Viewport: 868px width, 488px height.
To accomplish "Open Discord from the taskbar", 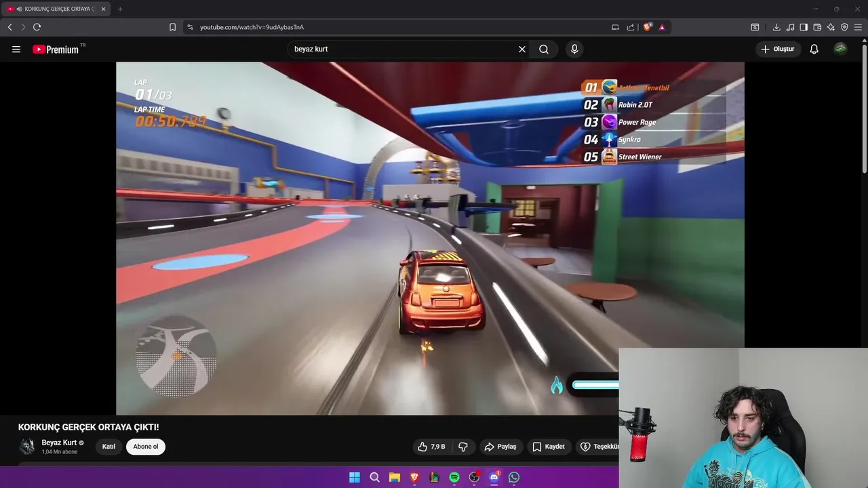I will (494, 477).
